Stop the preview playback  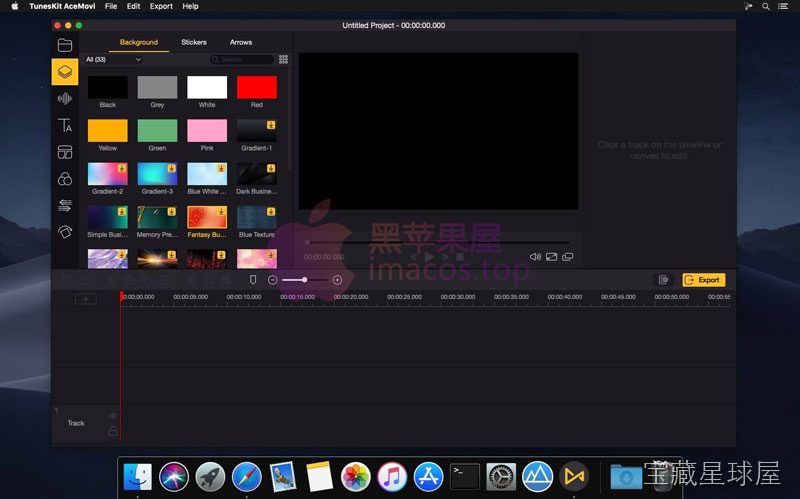[460, 257]
